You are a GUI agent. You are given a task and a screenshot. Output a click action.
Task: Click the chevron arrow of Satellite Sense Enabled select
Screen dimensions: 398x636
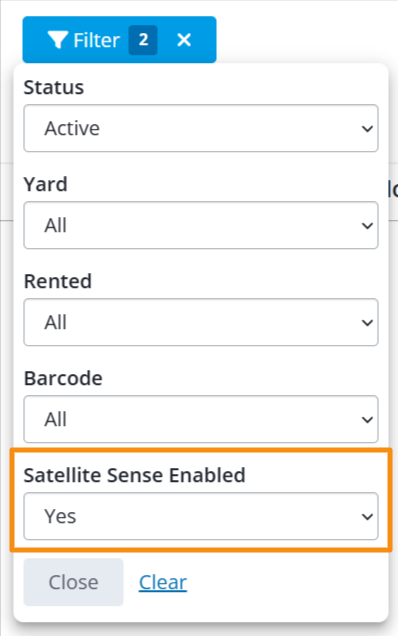(367, 516)
